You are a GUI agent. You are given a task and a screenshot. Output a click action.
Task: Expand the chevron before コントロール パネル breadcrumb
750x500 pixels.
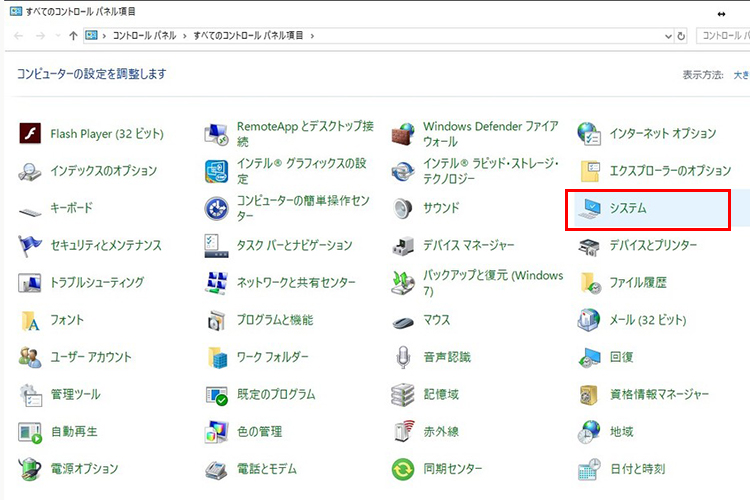pos(104,36)
